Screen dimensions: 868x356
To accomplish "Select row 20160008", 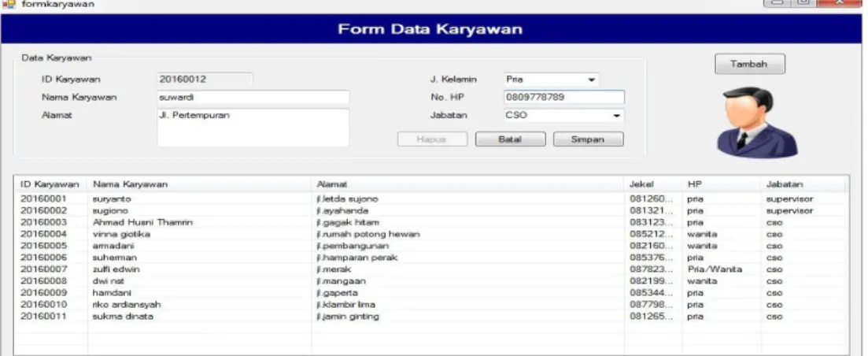I will click(430, 281).
